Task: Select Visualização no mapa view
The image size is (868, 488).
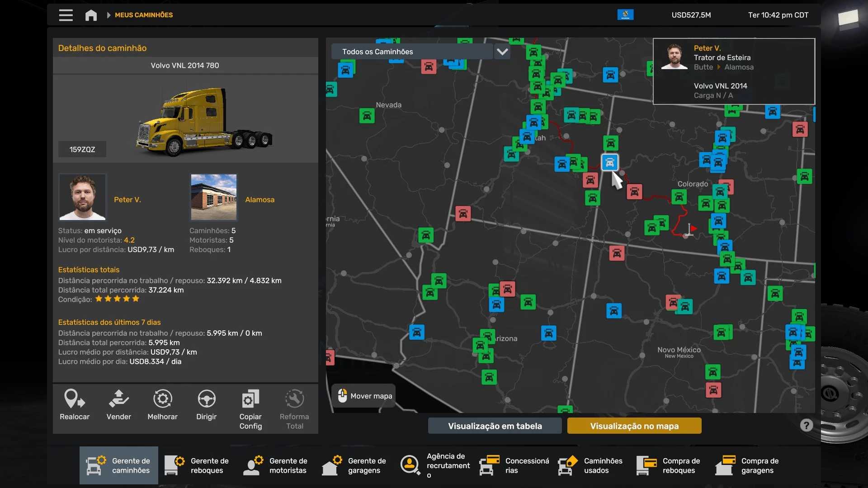Action: pyautogui.click(x=634, y=426)
